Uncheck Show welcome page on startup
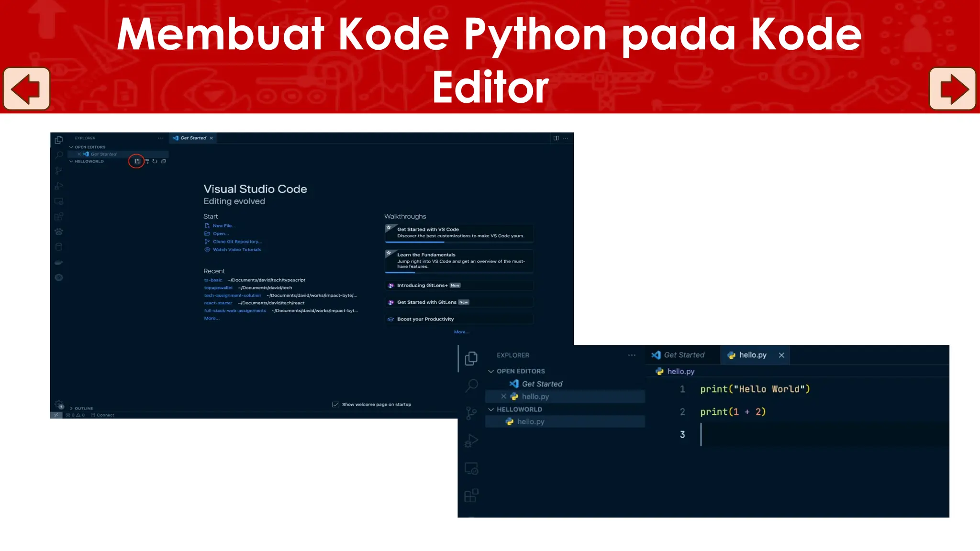This screenshot has width=980, height=551. [x=335, y=404]
